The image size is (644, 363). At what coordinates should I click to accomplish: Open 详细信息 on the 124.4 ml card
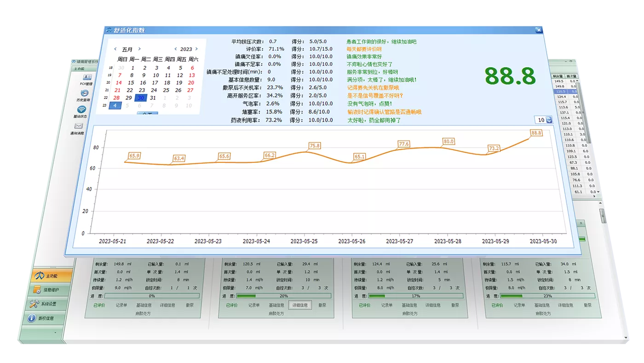(x=433, y=305)
